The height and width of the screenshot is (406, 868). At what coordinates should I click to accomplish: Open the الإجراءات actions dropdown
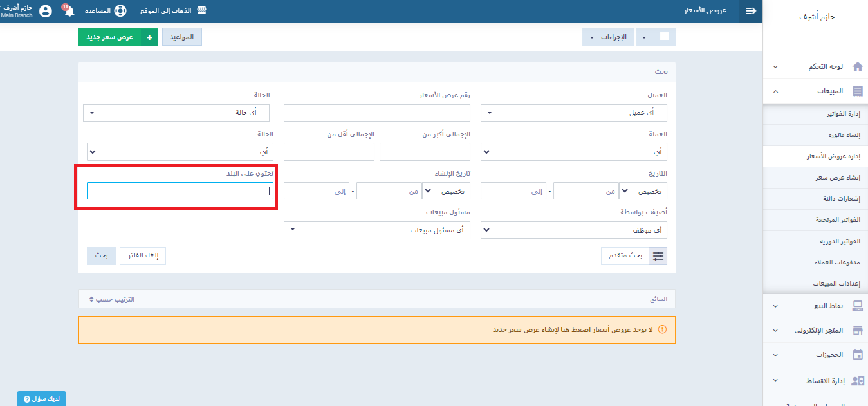pos(608,37)
